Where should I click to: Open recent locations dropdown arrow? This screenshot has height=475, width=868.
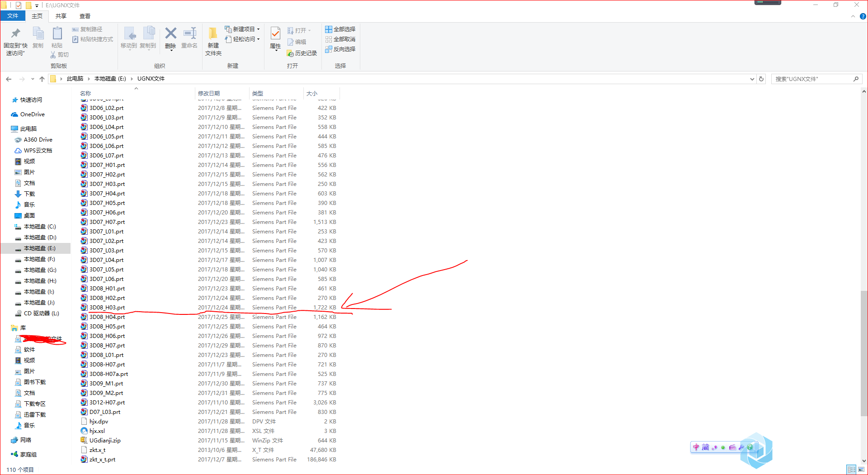pos(33,79)
